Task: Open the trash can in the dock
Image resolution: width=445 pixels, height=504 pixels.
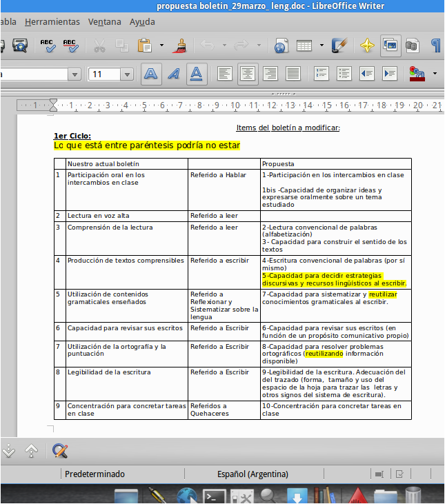Action: coord(413,496)
